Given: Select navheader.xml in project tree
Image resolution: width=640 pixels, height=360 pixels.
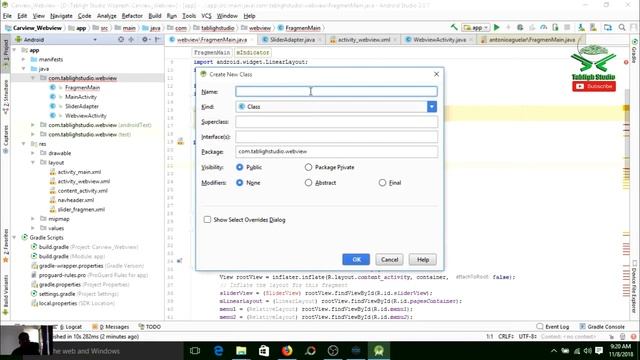Looking at the screenshot, I should [x=76, y=200].
